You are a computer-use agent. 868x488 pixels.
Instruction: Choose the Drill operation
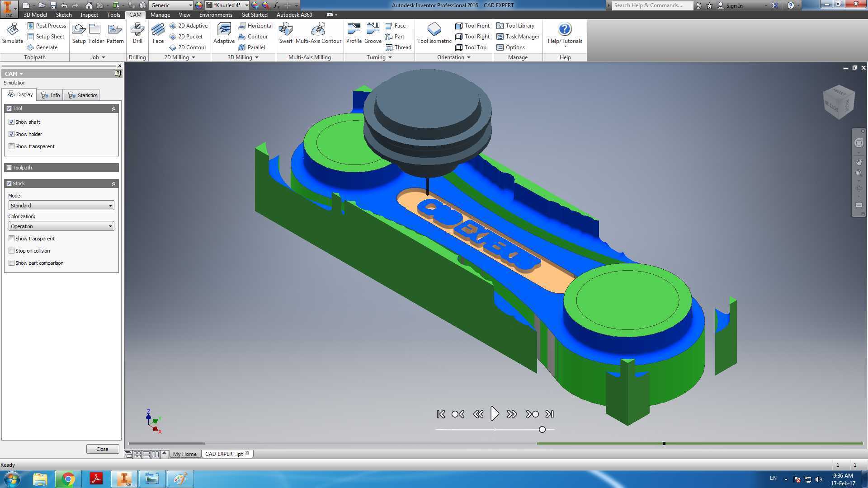pos(137,33)
